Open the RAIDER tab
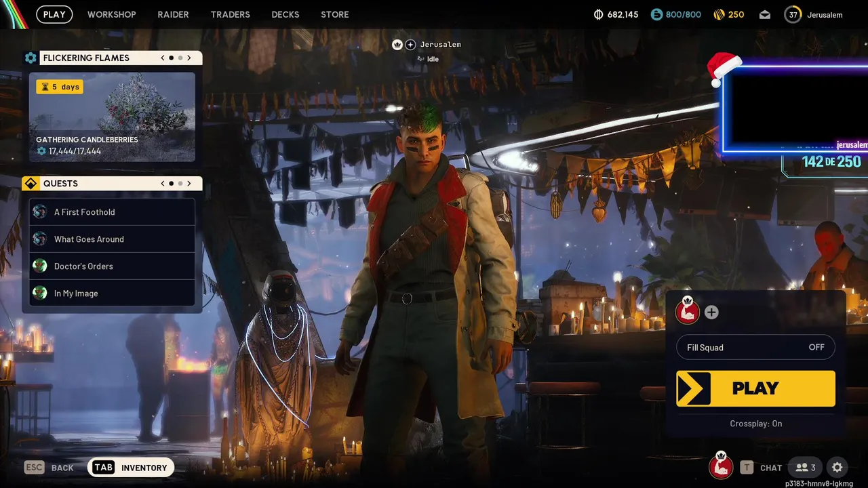This screenshot has height=488, width=868. click(x=173, y=14)
